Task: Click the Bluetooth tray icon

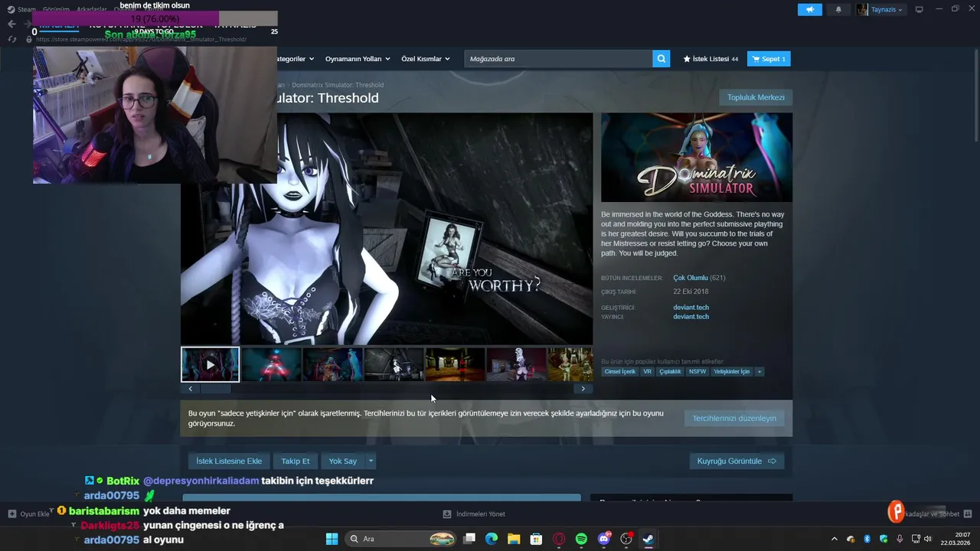Action: 867,539
